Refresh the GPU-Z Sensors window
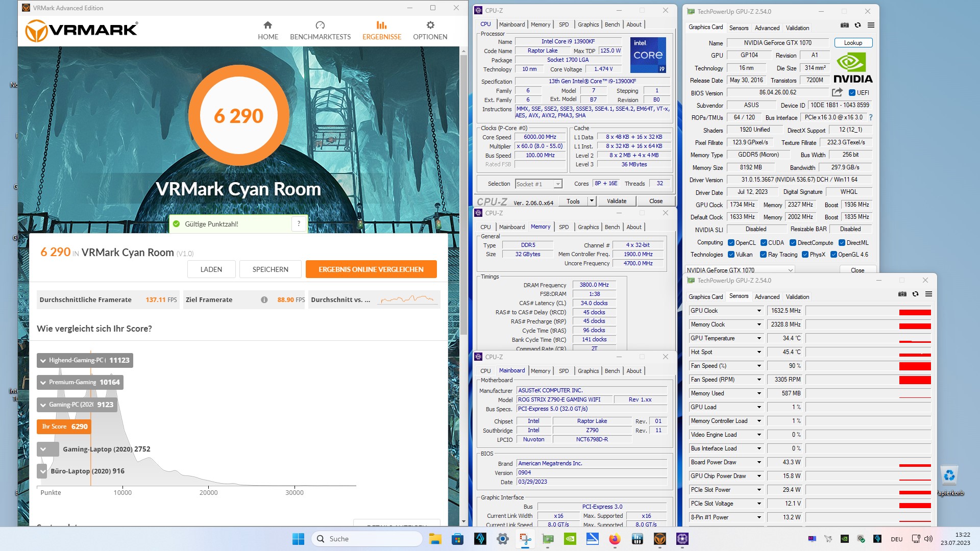980x551 pixels. click(915, 294)
